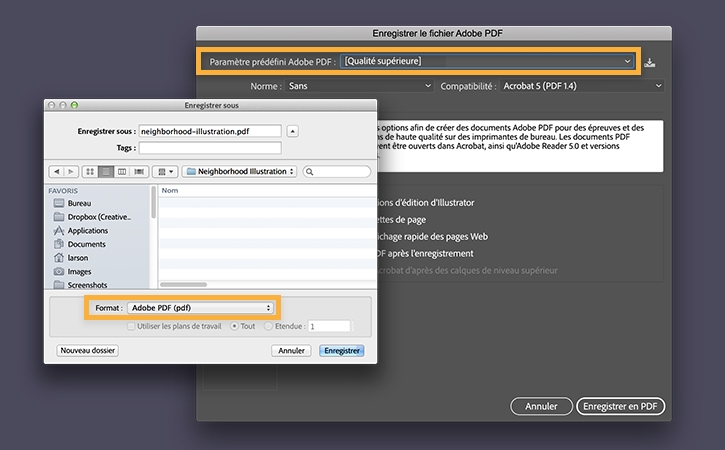Screen dimensions: 725x450
Task: Click Annuler in Enregistrer sous dialog
Action: click(x=291, y=351)
